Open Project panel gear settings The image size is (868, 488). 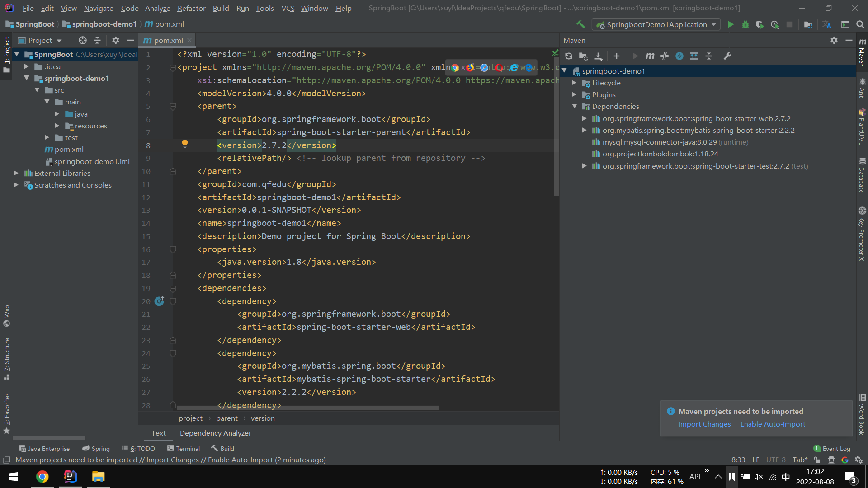pyautogui.click(x=116, y=40)
